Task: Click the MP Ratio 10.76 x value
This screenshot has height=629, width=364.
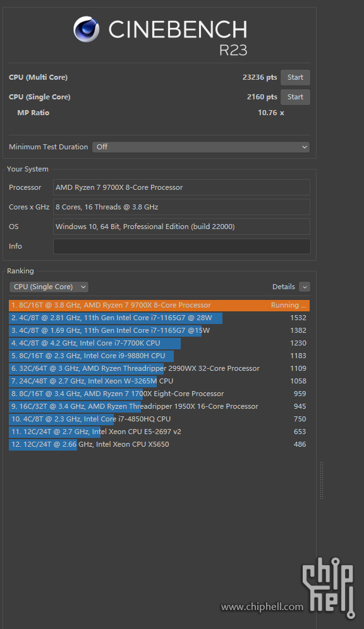Action: (x=270, y=113)
